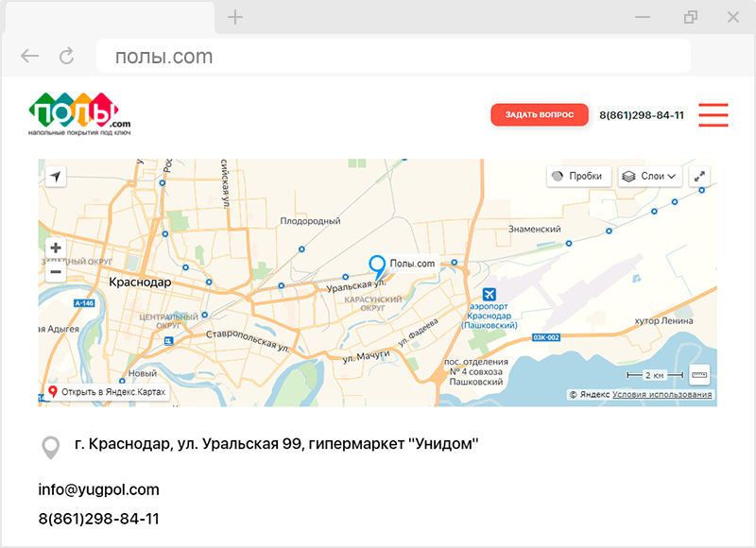Click the header phone number 8(861)298-84-11
This screenshot has width=756, height=548.
click(x=642, y=115)
